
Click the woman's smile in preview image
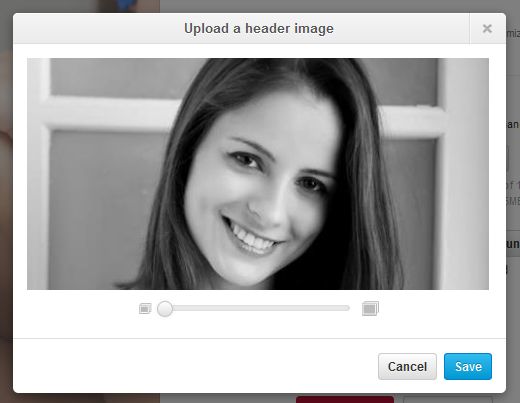coord(252,237)
